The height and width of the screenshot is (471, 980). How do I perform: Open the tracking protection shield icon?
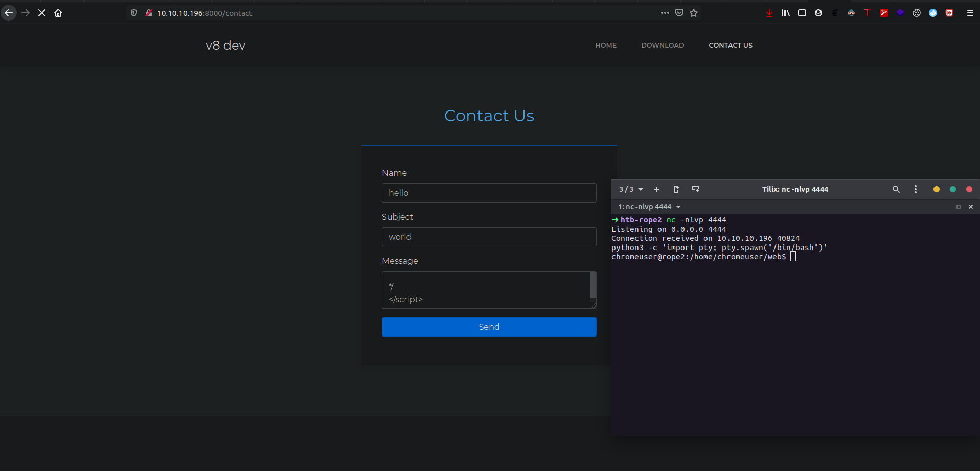pos(134,13)
